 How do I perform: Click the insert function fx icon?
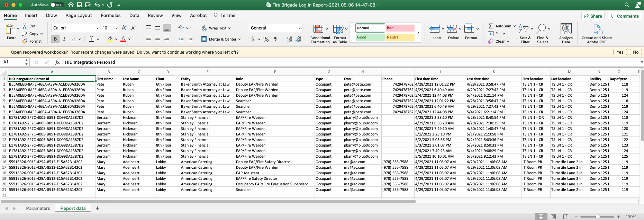click(57, 62)
